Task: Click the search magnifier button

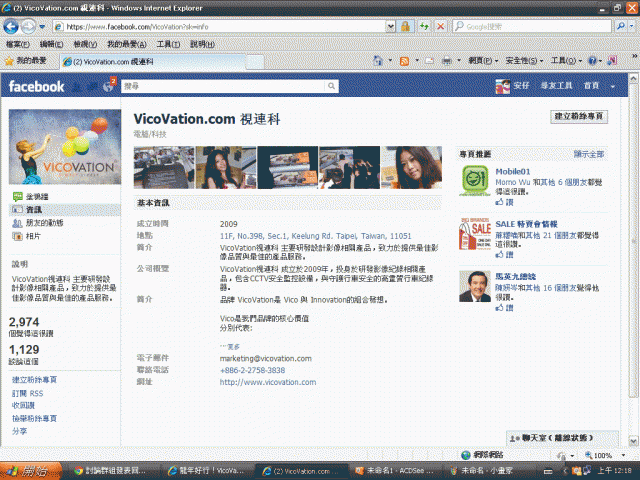Action: tap(621, 27)
